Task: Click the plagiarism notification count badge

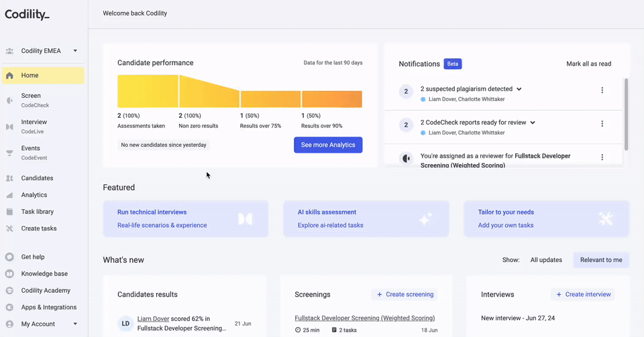Action: (407, 91)
